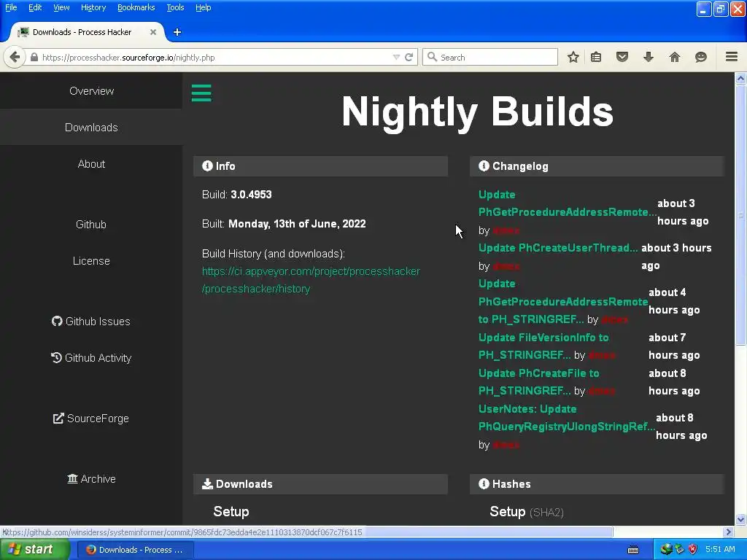Click the horizontal scrollbar right arrow
The image size is (747, 560).
point(729,532)
